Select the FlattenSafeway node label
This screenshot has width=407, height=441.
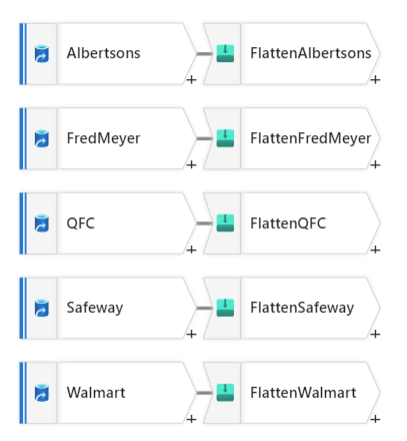(x=302, y=308)
